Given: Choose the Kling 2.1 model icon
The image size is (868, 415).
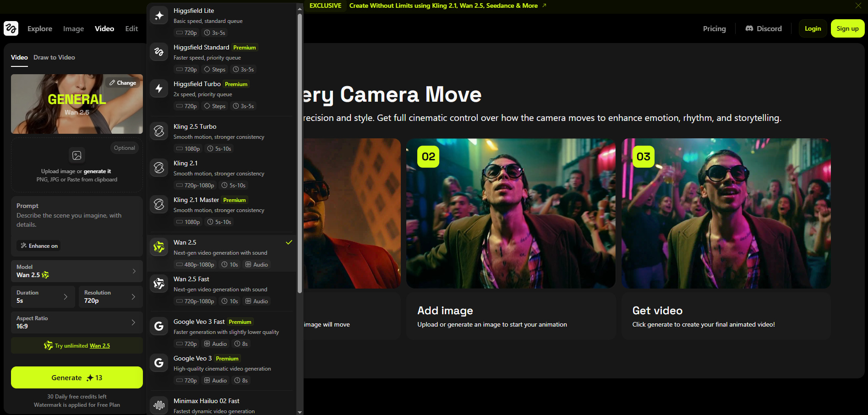Looking at the screenshot, I should pyautogui.click(x=159, y=168).
